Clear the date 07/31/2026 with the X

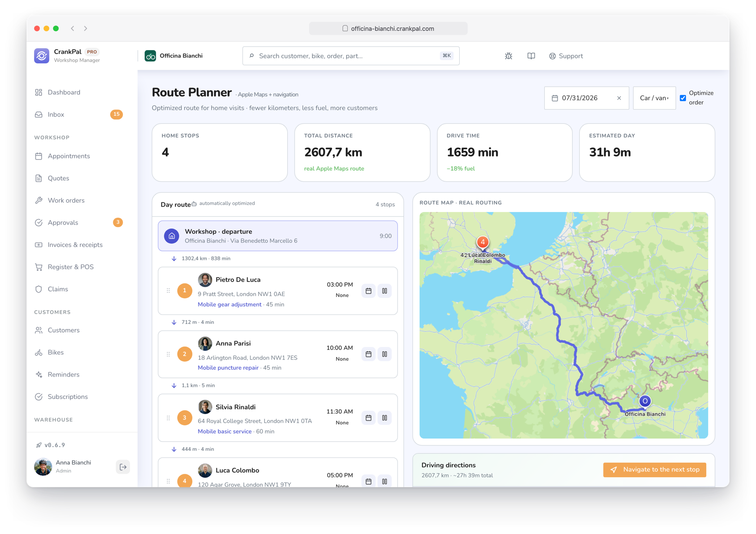(619, 98)
